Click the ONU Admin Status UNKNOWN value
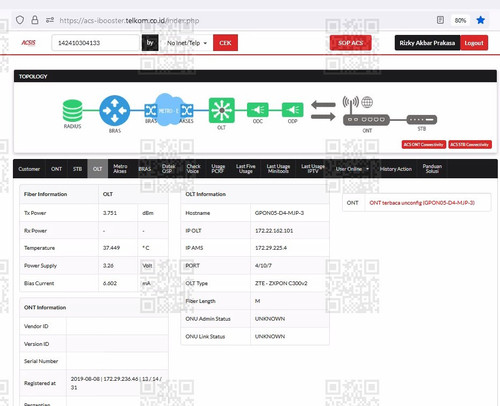500x406 pixels. pyautogui.click(x=270, y=319)
